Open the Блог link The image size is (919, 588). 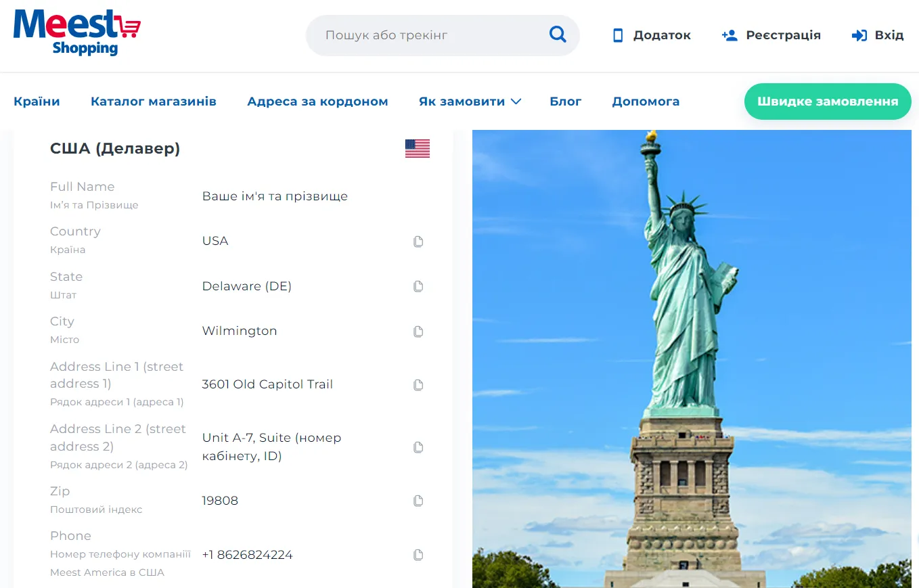point(565,101)
